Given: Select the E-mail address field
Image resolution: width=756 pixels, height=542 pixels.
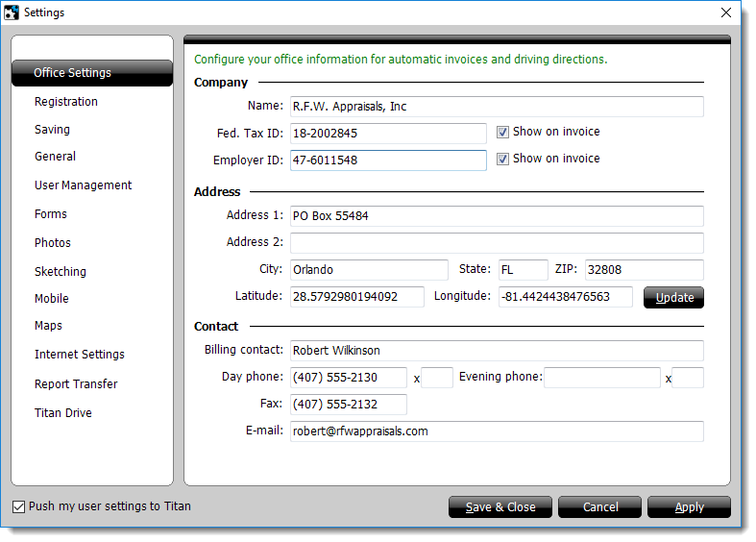Looking at the screenshot, I should point(496,431).
